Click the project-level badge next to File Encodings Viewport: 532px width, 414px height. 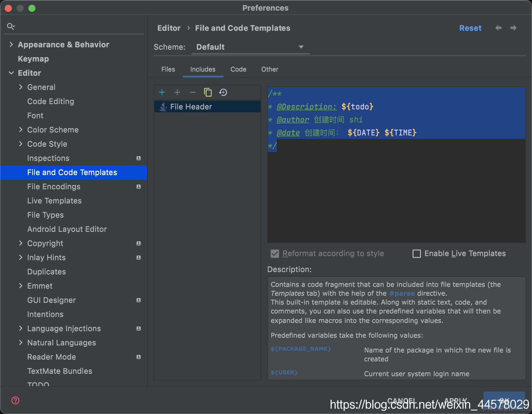pyautogui.click(x=139, y=187)
